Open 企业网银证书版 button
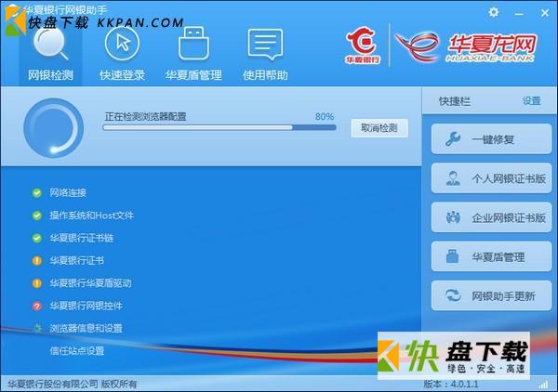Image resolution: width=558 pixels, height=392 pixels. 491,217
